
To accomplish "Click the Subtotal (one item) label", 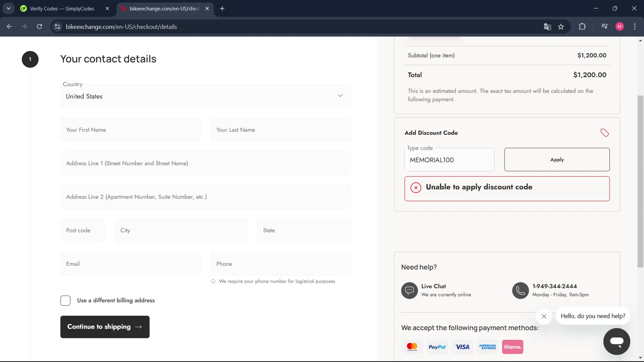I will tap(431, 55).
